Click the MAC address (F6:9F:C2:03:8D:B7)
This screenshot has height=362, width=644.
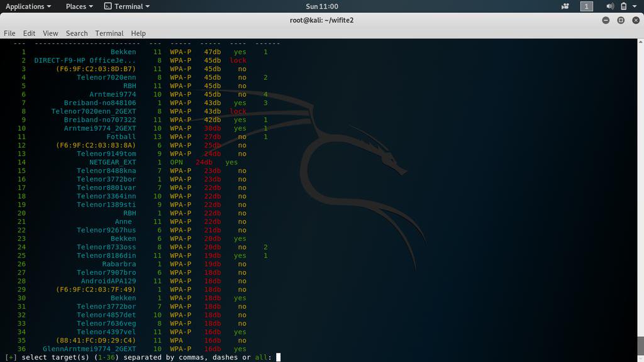point(96,69)
